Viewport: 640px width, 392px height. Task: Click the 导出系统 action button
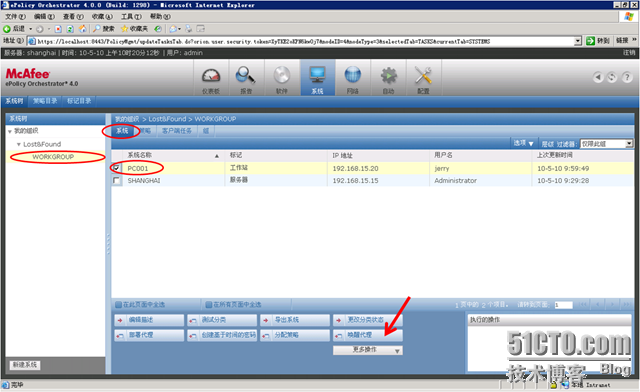(x=295, y=320)
